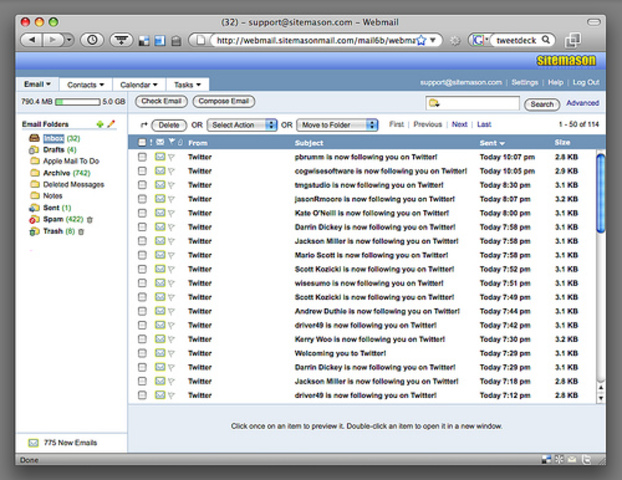The image size is (622, 480).
Task: Check the pbrumm message checkbox
Action: pos(142,157)
